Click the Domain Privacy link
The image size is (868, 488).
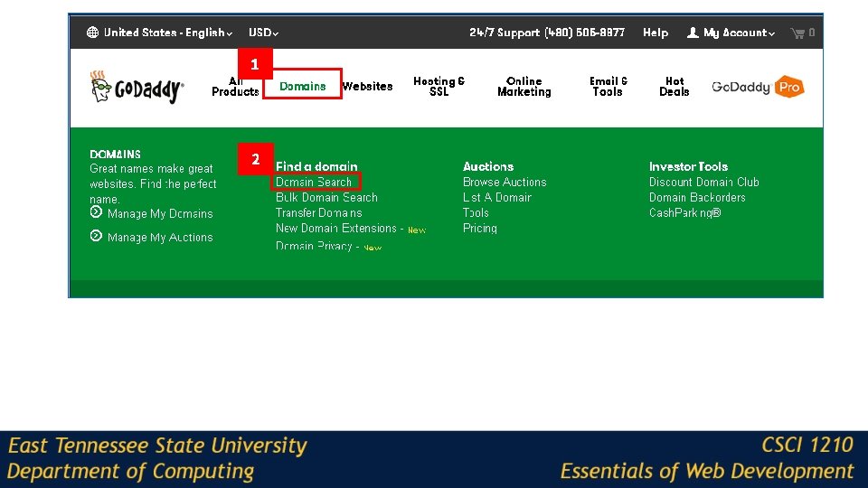[x=314, y=246]
